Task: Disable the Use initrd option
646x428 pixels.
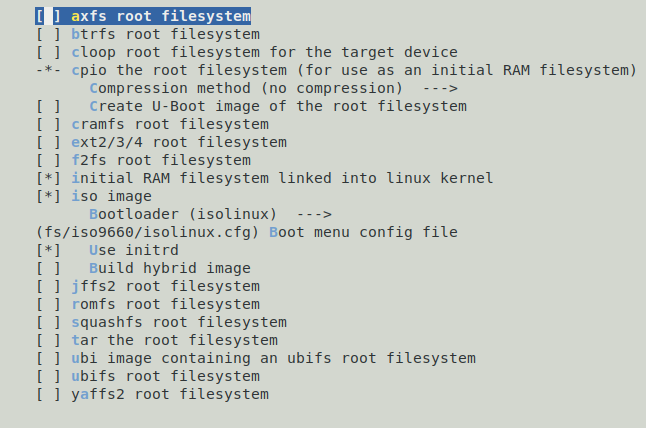Action: point(48,250)
